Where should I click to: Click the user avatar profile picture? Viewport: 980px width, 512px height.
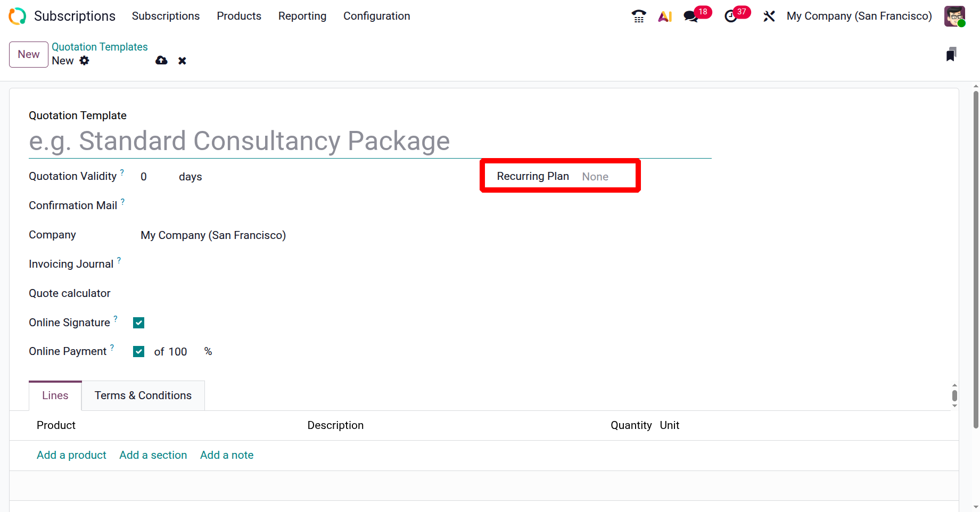click(954, 16)
